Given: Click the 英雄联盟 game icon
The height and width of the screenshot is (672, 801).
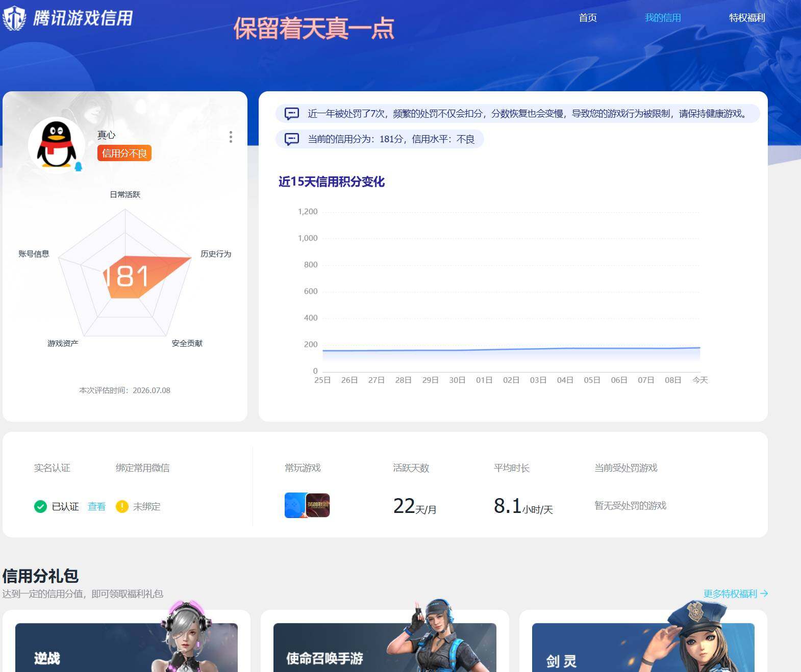Looking at the screenshot, I should click(318, 505).
